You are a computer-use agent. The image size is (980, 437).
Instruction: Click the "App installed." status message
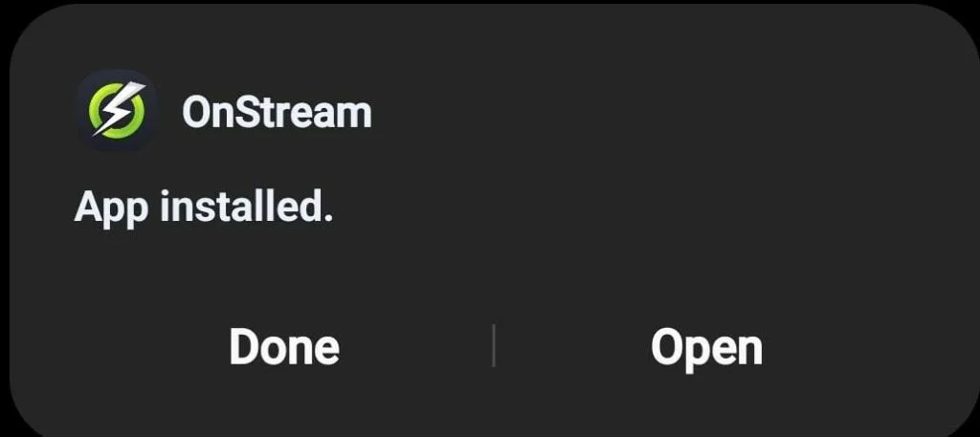pos(203,208)
